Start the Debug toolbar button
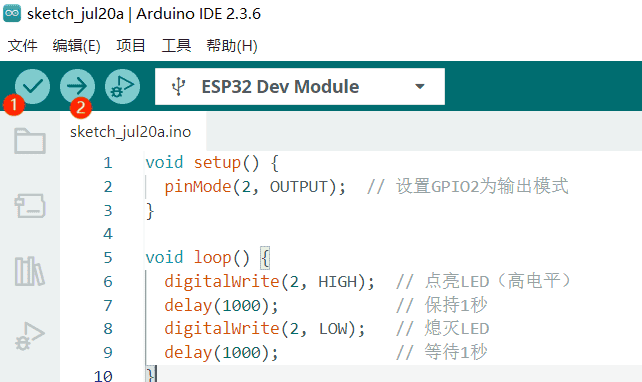Screen dimensions: 642x382 coord(122,86)
